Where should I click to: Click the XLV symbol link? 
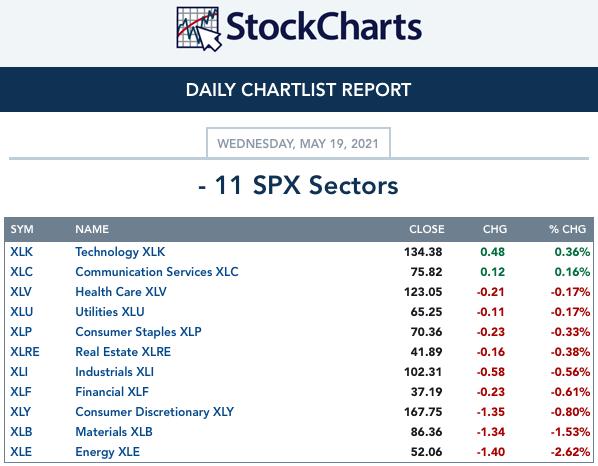(x=21, y=292)
